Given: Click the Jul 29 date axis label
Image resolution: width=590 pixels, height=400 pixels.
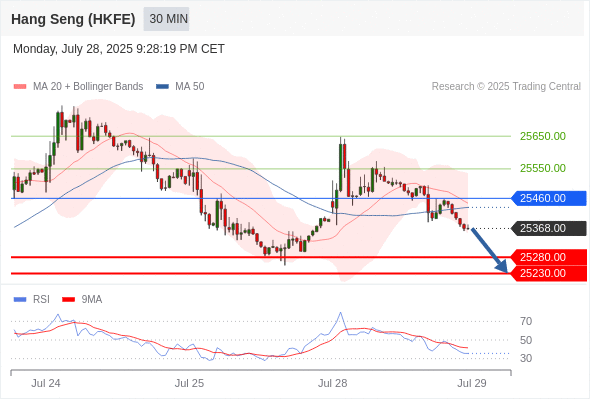Looking at the screenshot, I should (x=472, y=383).
